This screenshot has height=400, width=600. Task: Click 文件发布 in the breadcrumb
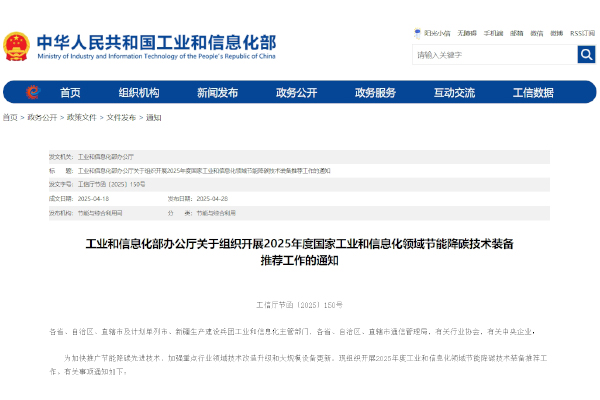point(120,117)
